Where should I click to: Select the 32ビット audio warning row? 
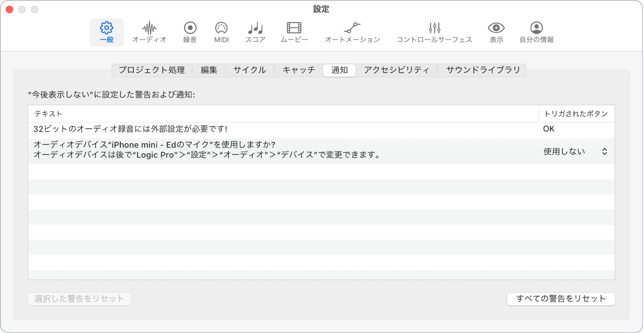click(x=172, y=129)
